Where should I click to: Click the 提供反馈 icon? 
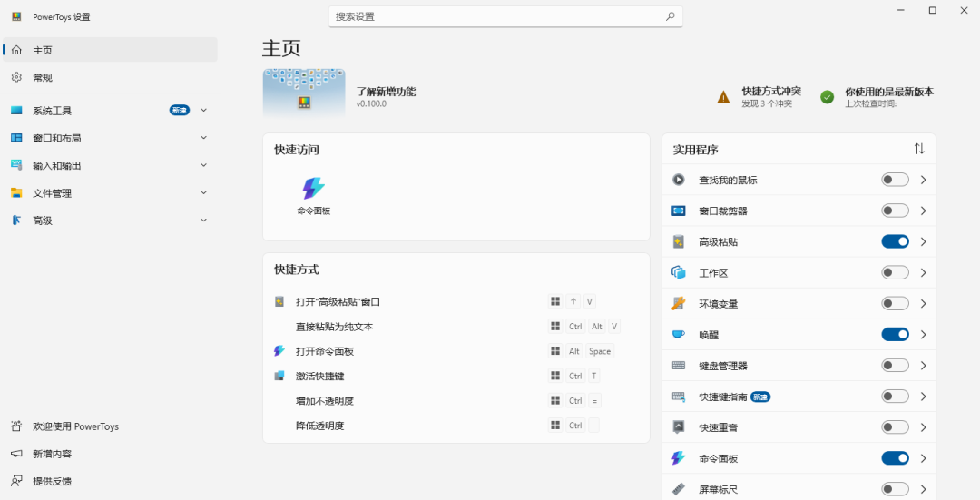point(17,481)
